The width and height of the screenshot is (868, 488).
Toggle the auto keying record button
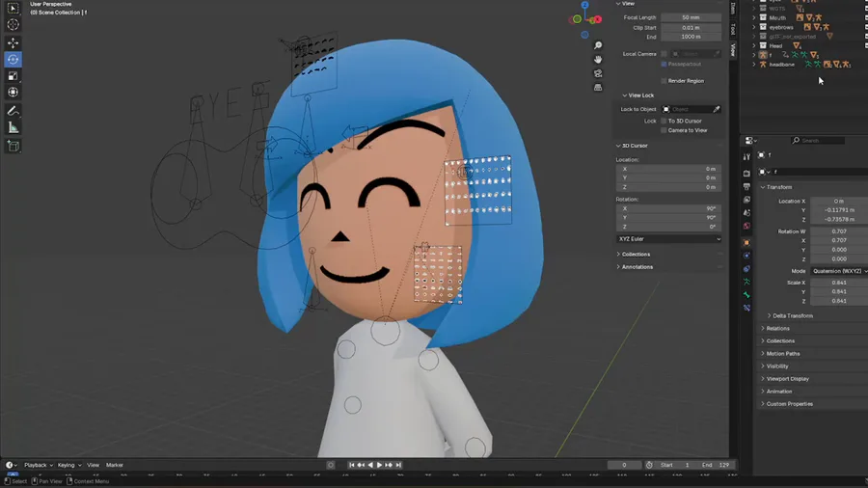tap(331, 465)
